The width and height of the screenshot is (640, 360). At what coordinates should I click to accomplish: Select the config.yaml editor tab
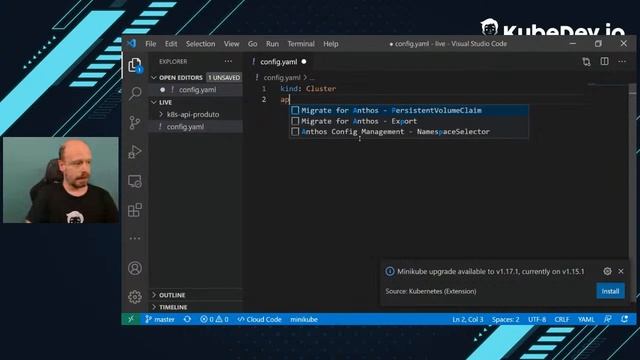(x=279, y=62)
